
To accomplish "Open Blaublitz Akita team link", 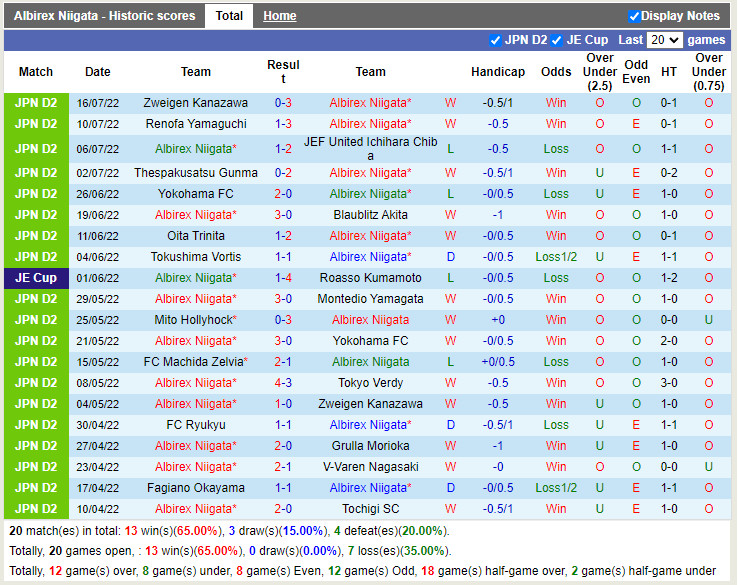I will (x=370, y=215).
